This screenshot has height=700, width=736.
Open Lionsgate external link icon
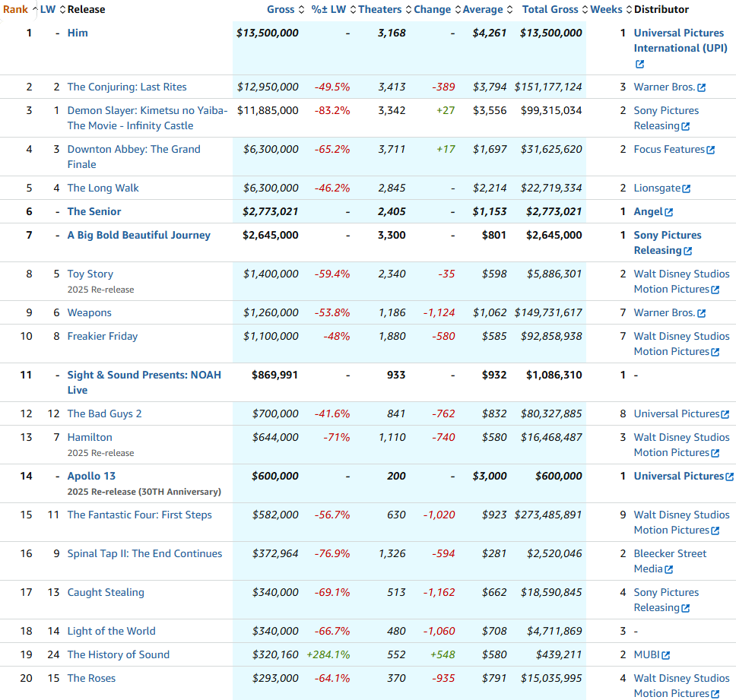tap(687, 189)
